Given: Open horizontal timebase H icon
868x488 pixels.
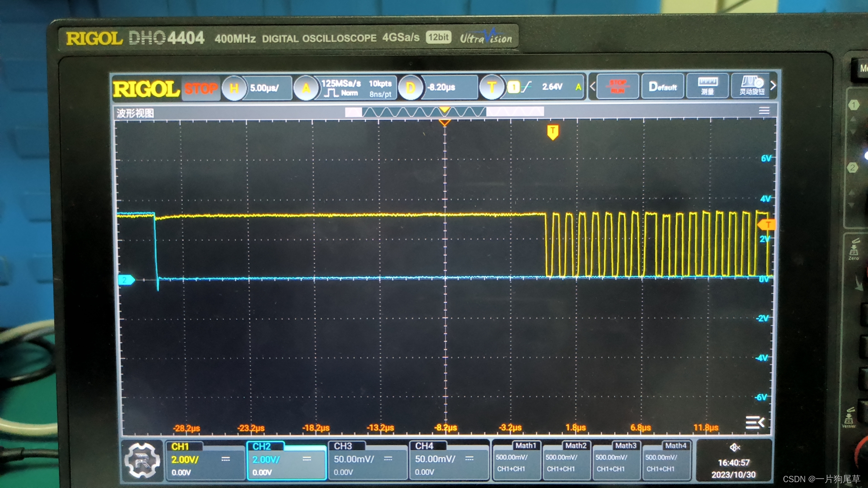Looking at the screenshot, I should pyautogui.click(x=234, y=88).
